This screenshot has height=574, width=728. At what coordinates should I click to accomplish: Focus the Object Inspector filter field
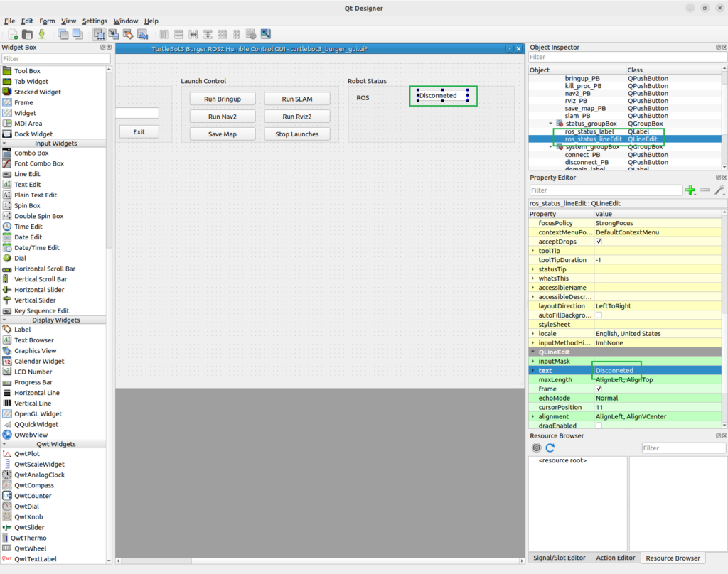pyautogui.click(x=628, y=57)
